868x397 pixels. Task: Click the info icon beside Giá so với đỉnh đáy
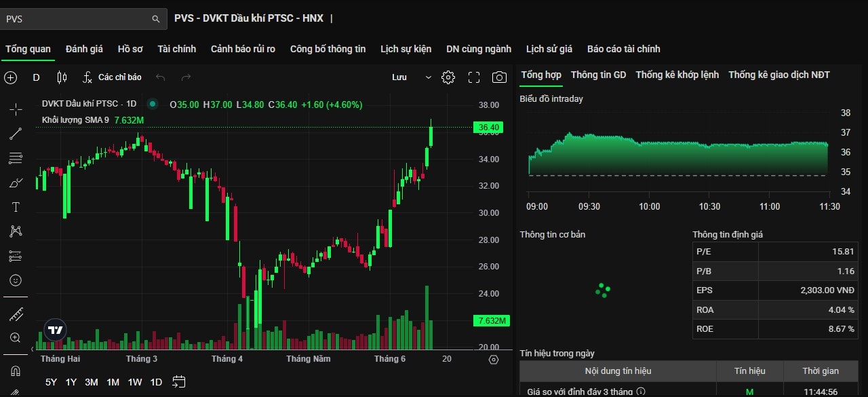(641, 392)
